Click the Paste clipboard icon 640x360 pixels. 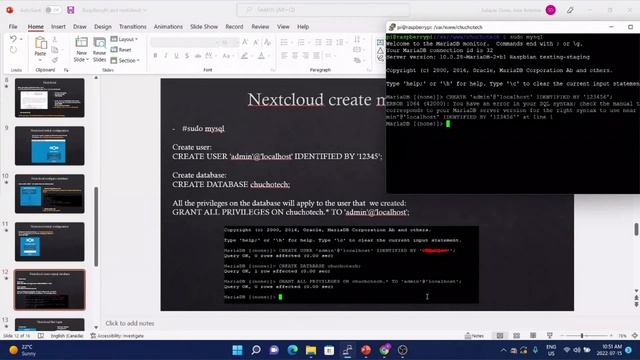click(x=40, y=43)
